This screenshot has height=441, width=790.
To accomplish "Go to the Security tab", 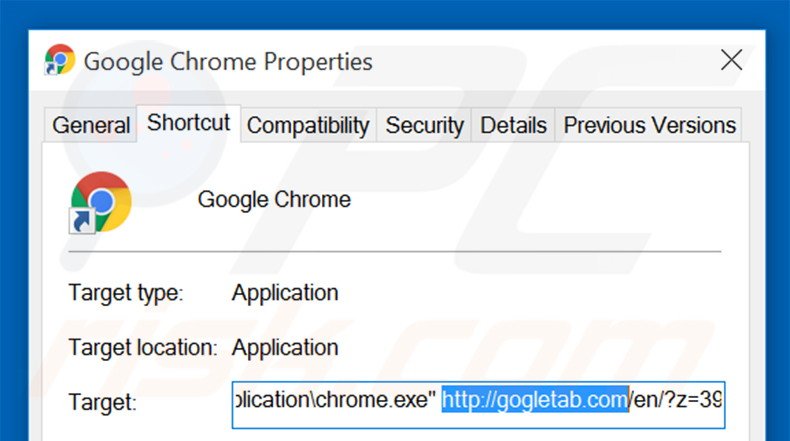I will click(424, 126).
